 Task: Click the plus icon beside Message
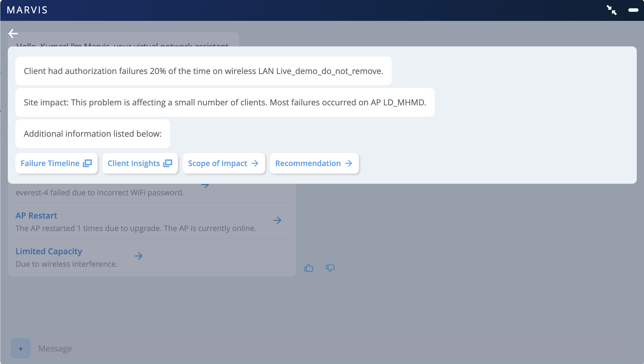point(21,348)
